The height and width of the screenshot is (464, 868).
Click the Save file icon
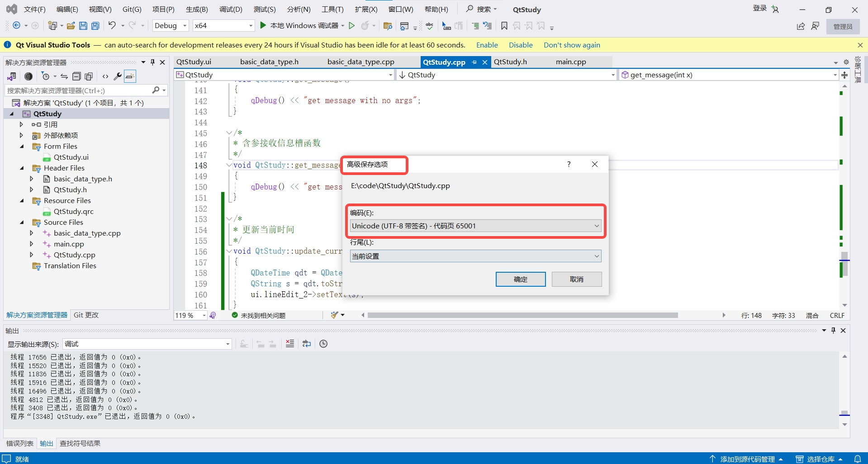coord(83,26)
